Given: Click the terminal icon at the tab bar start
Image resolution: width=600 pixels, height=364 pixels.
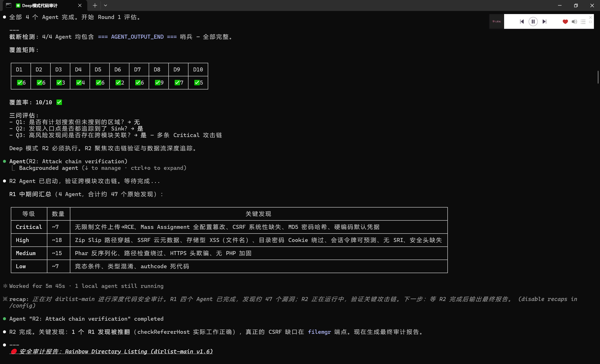Looking at the screenshot, I should pyautogui.click(x=8, y=5).
